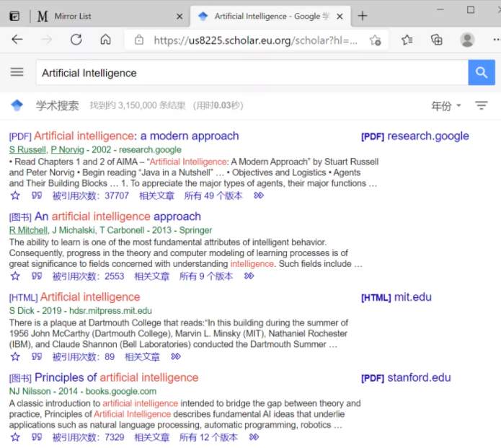
Task: Open 相关文章 for 37707-citation result
Action: (x=156, y=196)
